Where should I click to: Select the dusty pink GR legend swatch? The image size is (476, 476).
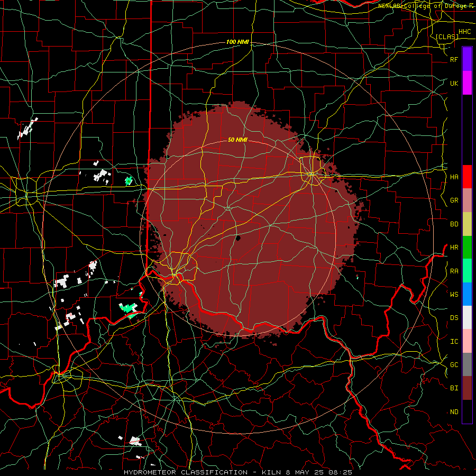[x=467, y=200]
